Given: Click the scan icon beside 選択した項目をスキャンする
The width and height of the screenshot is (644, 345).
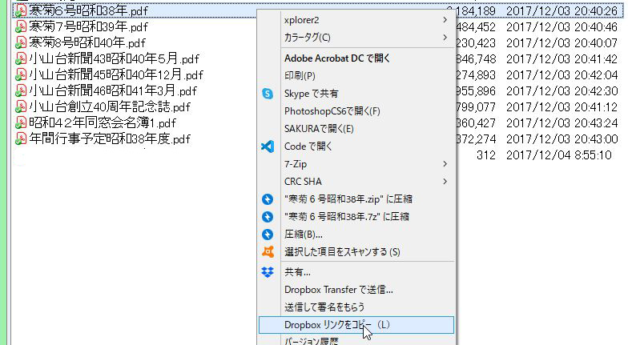Looking at the screenshot, I should point(268,251).
